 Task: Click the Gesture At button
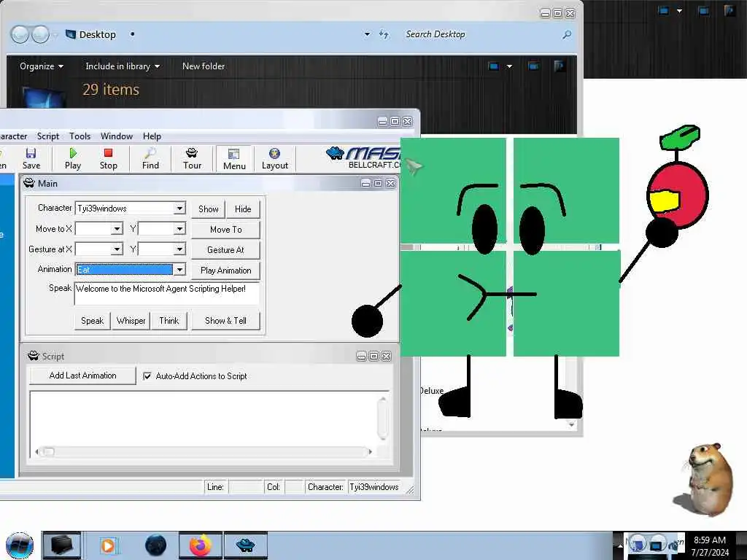(x=226, y=250)
